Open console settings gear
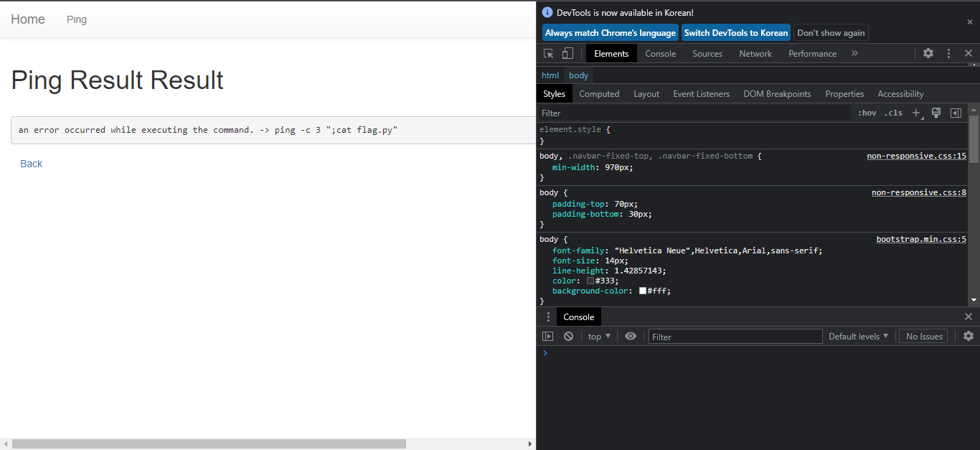The image size is (980, 450). click(969, 336)
